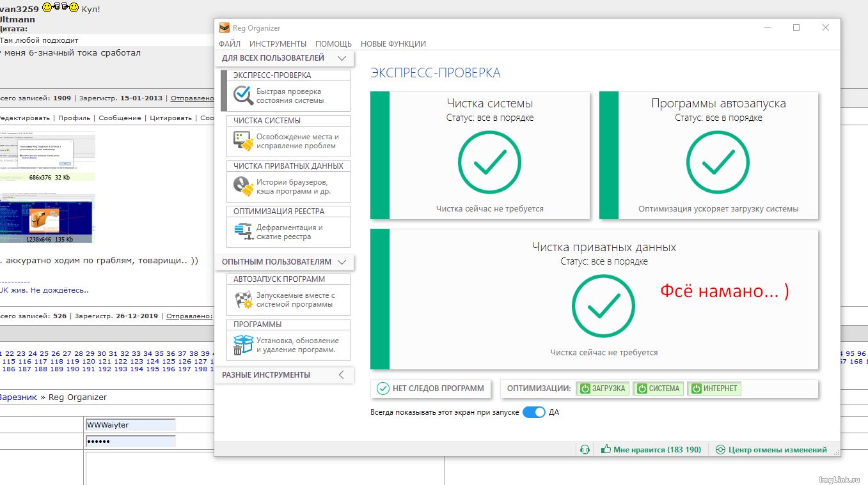Open the ФАЙЛ menu
Viewport: 868px width, 485px height.
(x=230, y=43)
